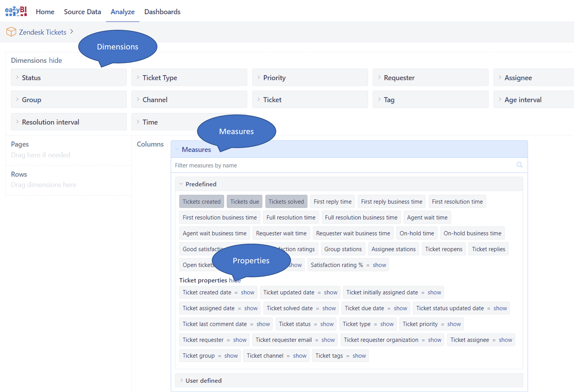Show the Ticket created date property

247,292
